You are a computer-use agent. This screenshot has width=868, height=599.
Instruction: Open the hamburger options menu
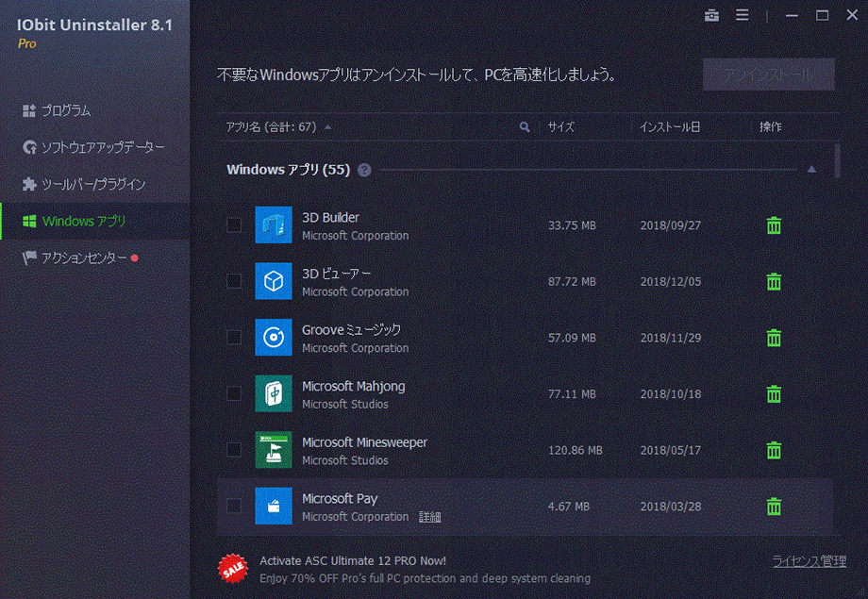click(x=743, y=15)
